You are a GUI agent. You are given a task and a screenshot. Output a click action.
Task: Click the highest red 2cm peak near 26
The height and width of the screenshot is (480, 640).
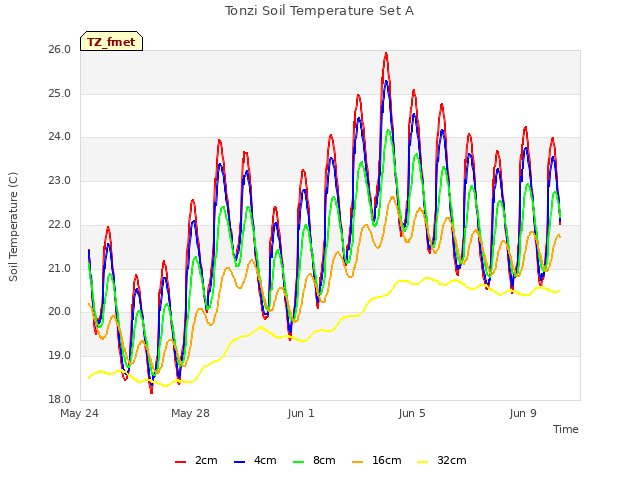point(386,54)
